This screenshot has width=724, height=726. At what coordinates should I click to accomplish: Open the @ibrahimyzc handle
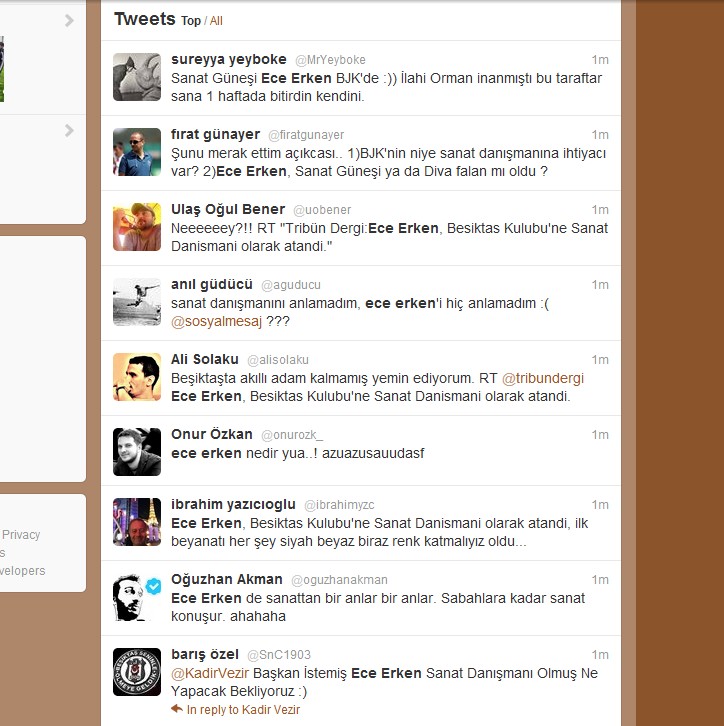coord(339,505)
